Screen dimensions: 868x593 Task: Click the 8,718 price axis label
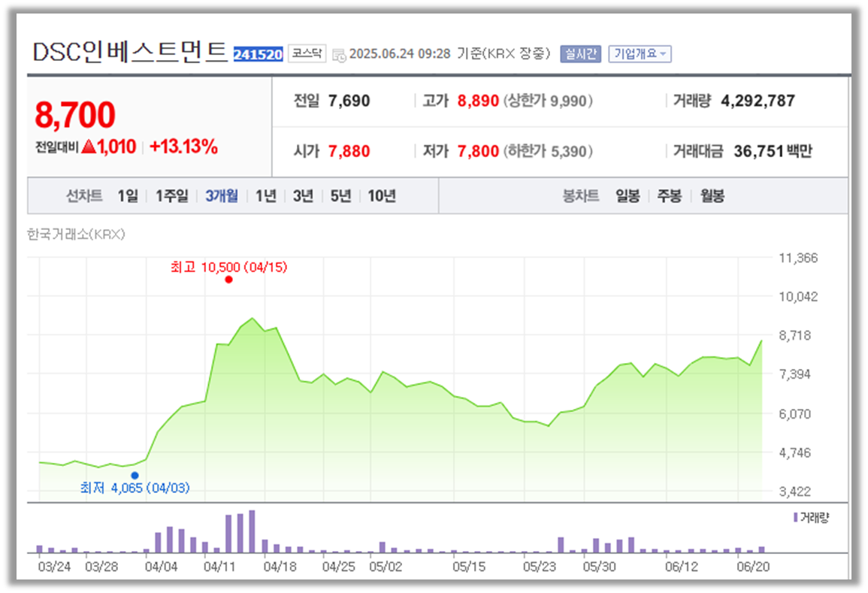tap(794, 335)
